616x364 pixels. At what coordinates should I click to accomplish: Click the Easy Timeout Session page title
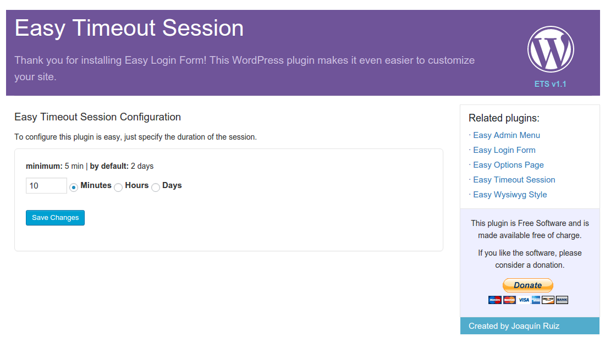[x=129, y=28]
